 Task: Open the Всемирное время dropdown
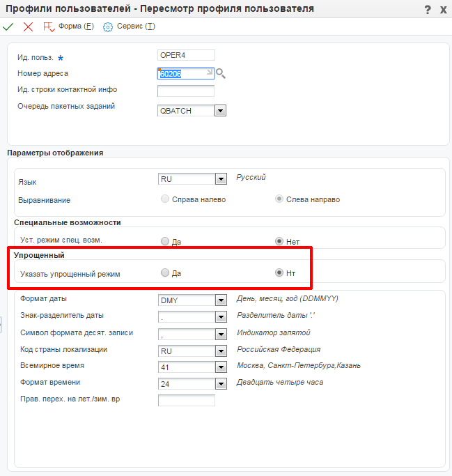click(220, 367)
